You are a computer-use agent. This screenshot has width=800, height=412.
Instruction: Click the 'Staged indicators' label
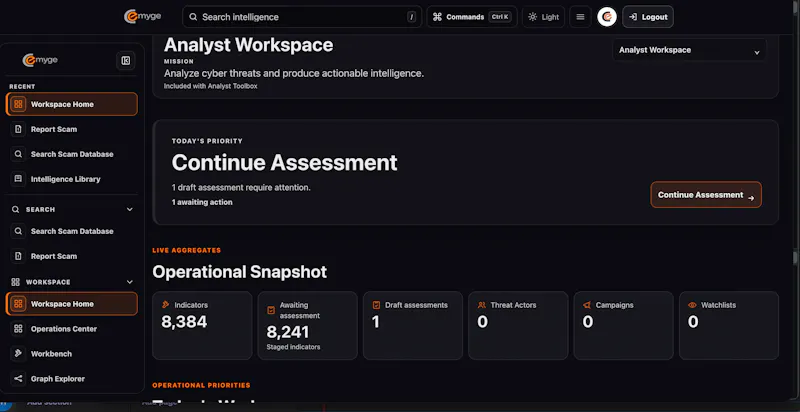click(293, 347)
